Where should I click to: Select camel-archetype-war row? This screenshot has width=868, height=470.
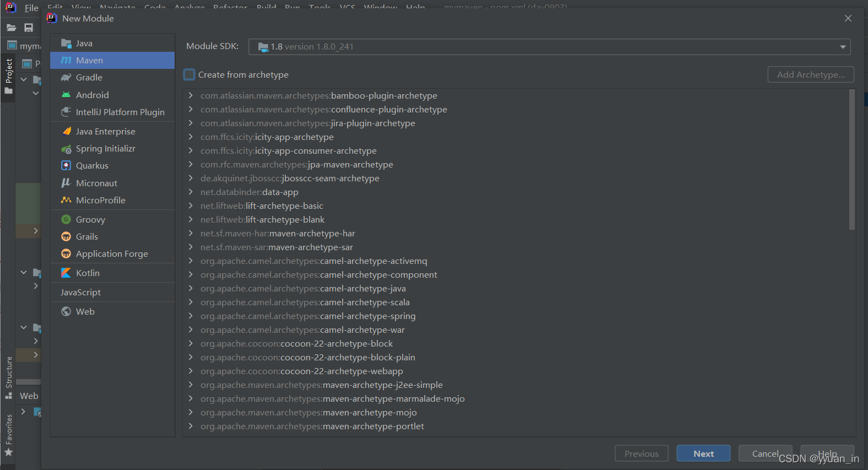(517, 329)
